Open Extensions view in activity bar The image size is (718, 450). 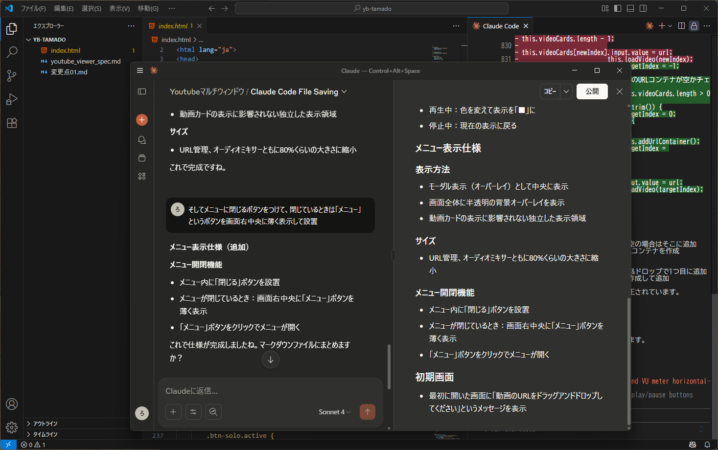(x=11, y=123)
